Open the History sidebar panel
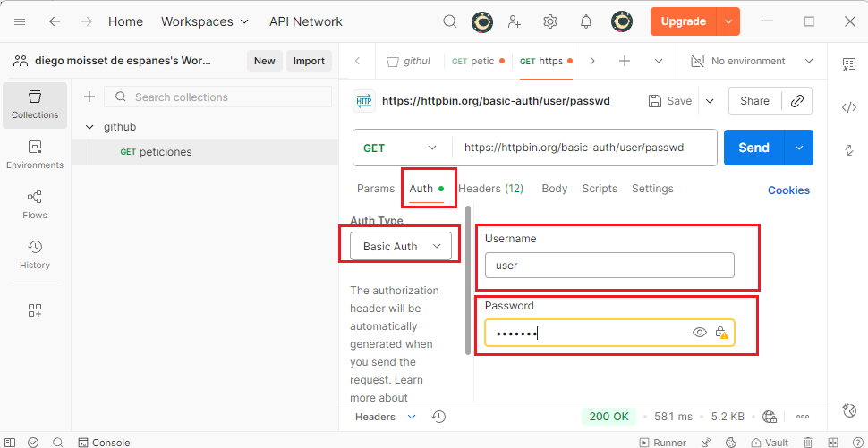This screenshot has width=868, height=448. pyautogui.click(x=35, y=255)
